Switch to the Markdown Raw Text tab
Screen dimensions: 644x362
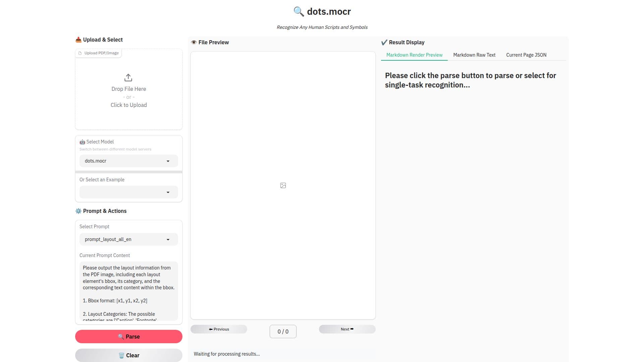(474, 55)
